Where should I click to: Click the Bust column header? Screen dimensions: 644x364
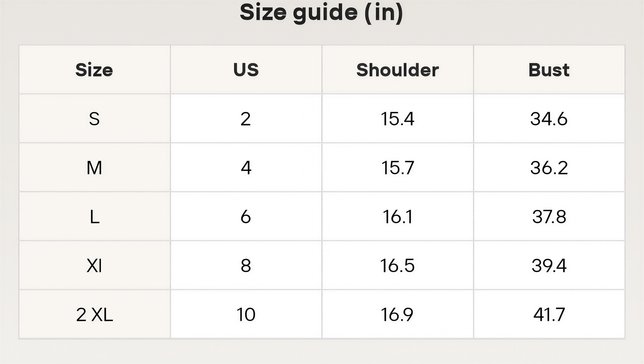click(549, 70)
